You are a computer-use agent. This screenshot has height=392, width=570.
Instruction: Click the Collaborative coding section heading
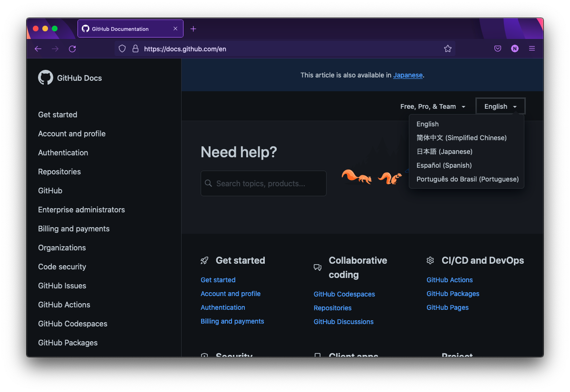click(x=358, y=268)
